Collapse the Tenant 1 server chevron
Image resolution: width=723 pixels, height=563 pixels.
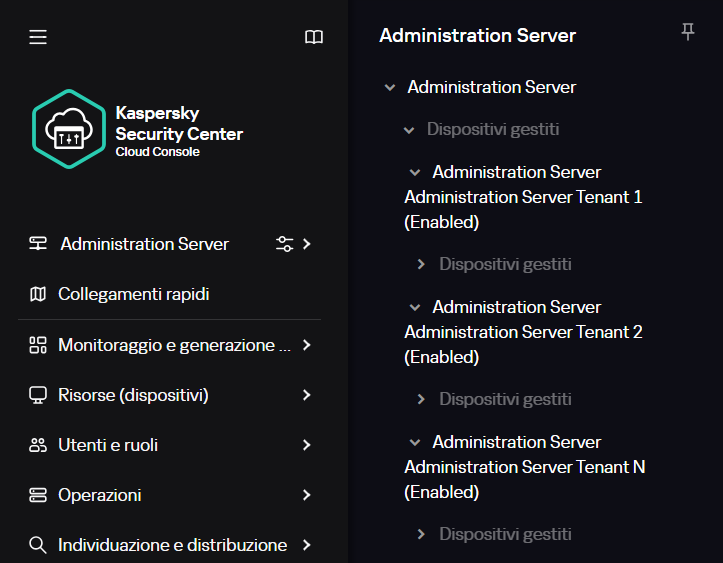point(415,172)
